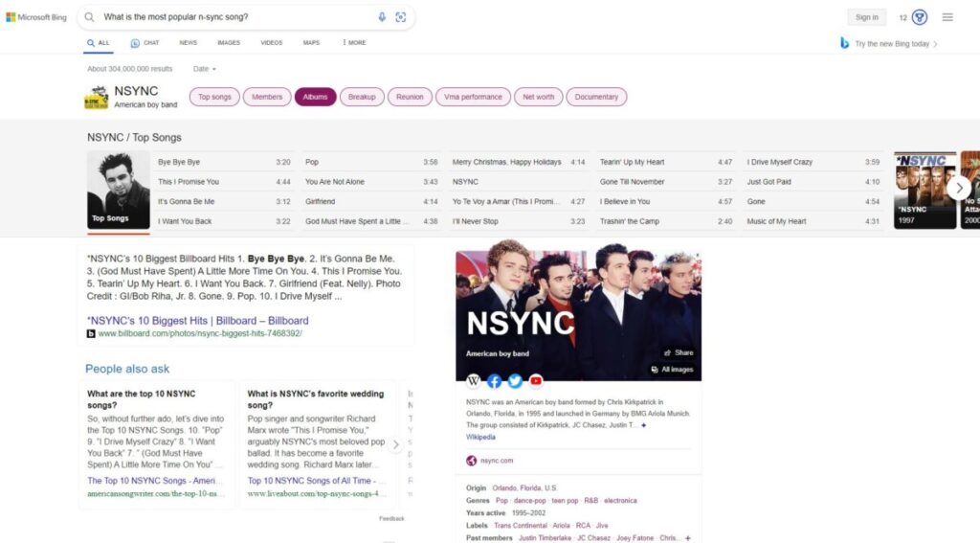Click the Share button on NSYNC image

coord(679,352)
